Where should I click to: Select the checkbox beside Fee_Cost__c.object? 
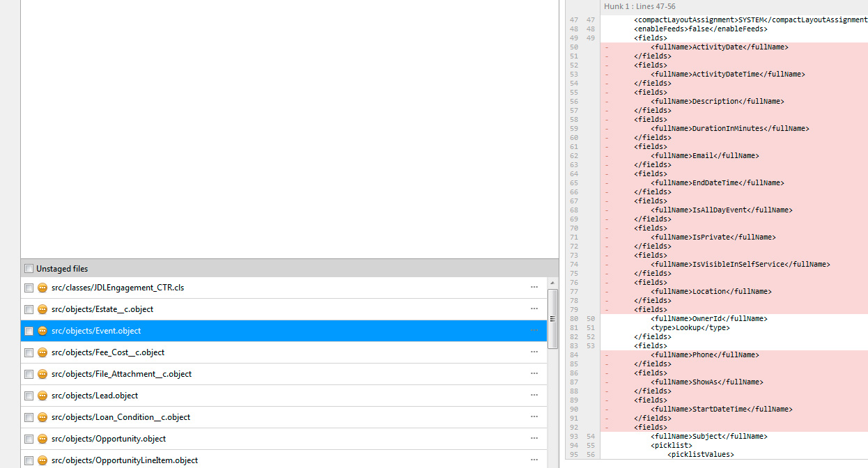pos(29,352)
